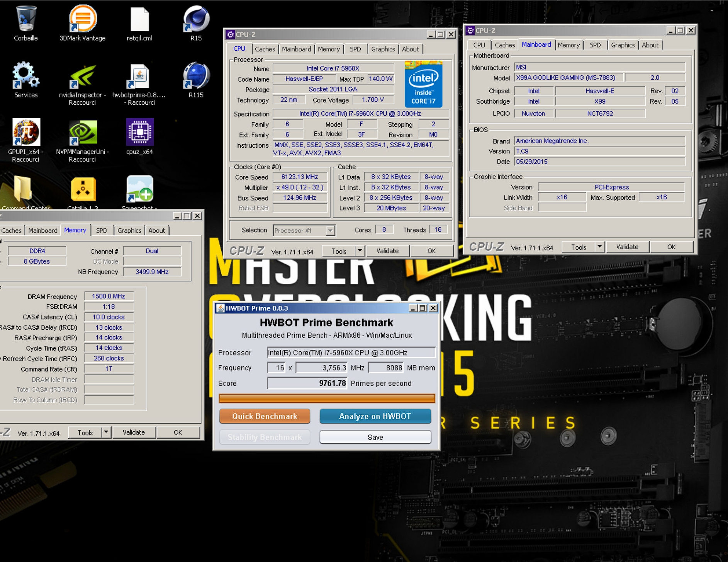Open the retqil.cml file icon
The image size is (728, 562).
coord(139,19)
